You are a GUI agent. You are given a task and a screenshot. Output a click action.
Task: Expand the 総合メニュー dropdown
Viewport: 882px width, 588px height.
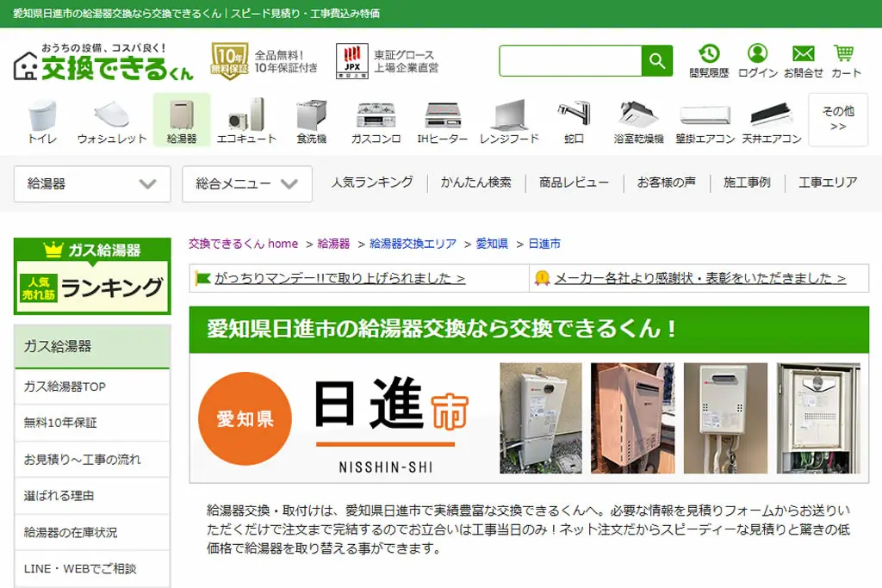point(247,184)
